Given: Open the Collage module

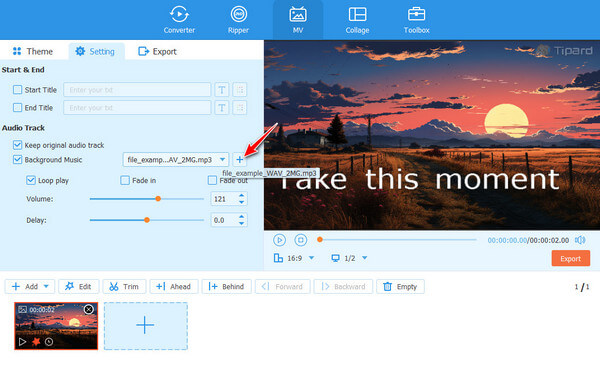Looking at the screenshot, I should click(x=357, y=20).
